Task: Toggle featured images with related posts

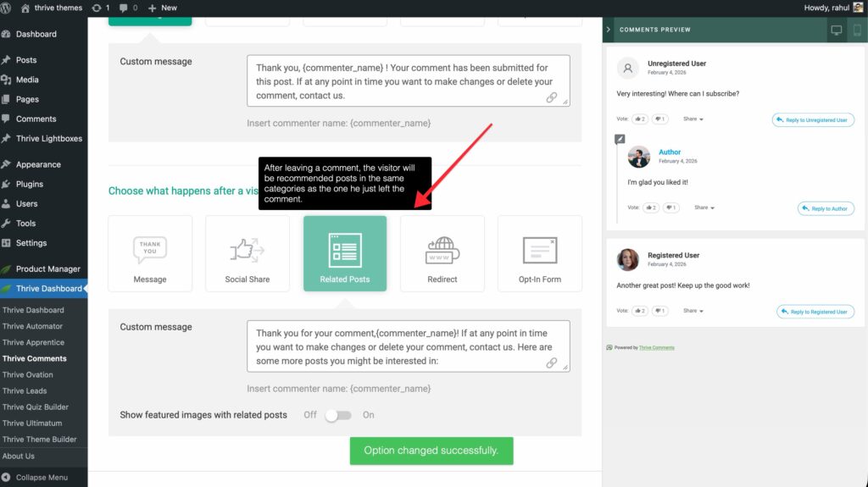Action: click(x=338, y=415)
